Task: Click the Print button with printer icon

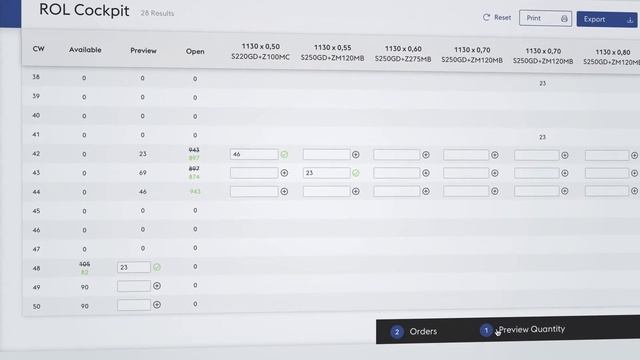Action: point(545,18)
